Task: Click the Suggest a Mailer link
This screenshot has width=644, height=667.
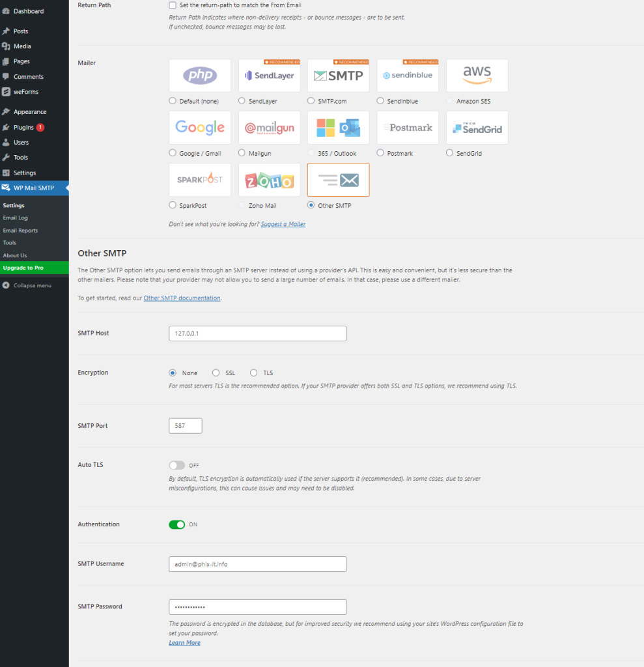Action: click(x=283, y=224)
